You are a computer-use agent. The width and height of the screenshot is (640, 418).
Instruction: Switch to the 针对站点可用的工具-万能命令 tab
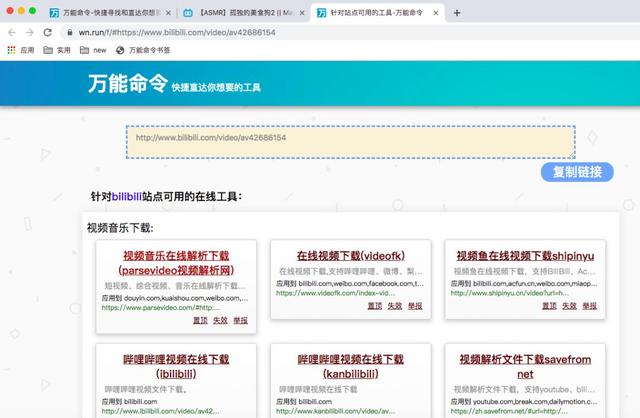[x=378, y=13]
